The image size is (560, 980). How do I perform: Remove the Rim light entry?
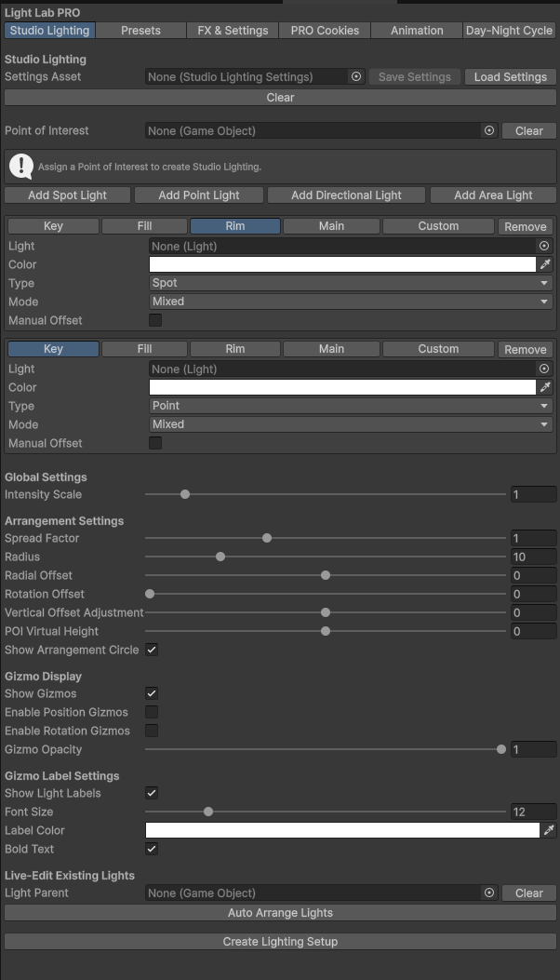[525, 226]
